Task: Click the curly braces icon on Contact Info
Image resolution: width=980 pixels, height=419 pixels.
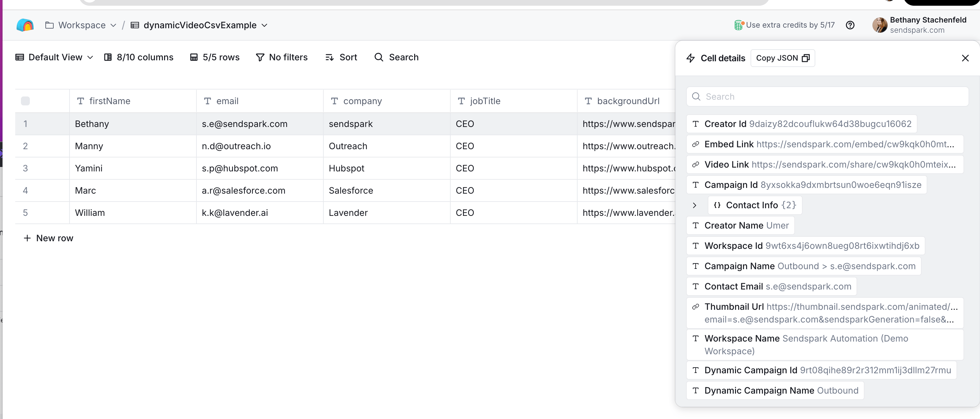Action: 717,205
